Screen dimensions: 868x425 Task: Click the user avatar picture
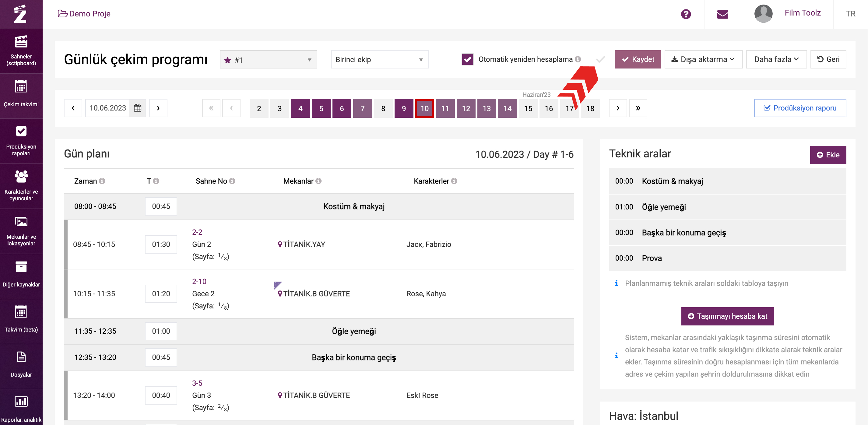pyautogui.click(x=763, y=14)
